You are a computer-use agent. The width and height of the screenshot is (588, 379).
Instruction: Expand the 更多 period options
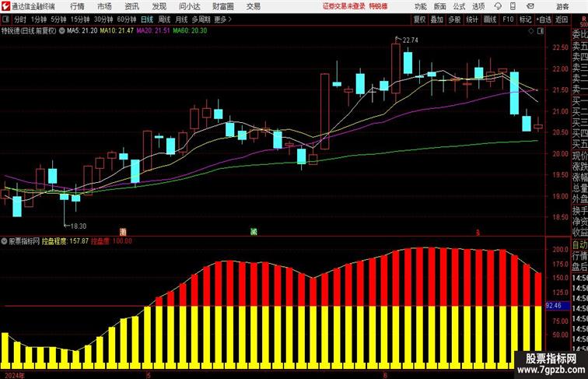coord(222,19)
